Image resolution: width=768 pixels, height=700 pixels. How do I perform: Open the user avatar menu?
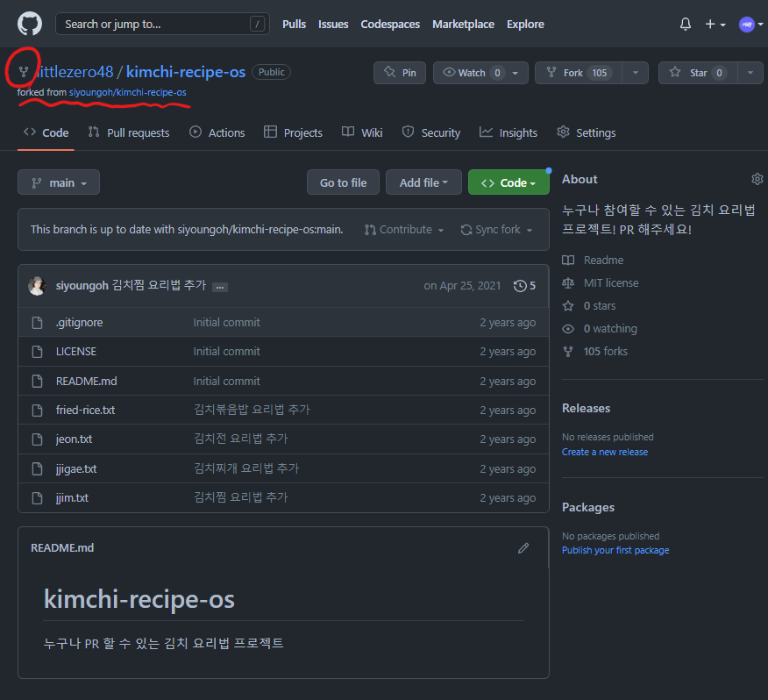tap(750, 24)
